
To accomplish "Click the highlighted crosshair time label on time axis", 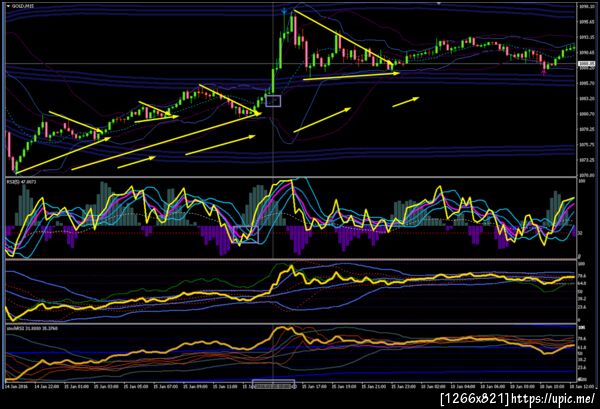I will point(274,387).
